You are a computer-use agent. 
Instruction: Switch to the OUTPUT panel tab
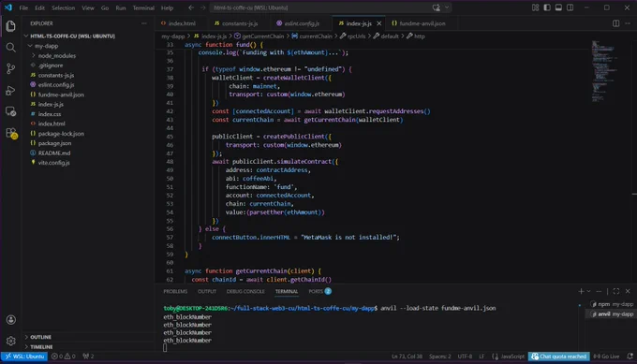207,291
